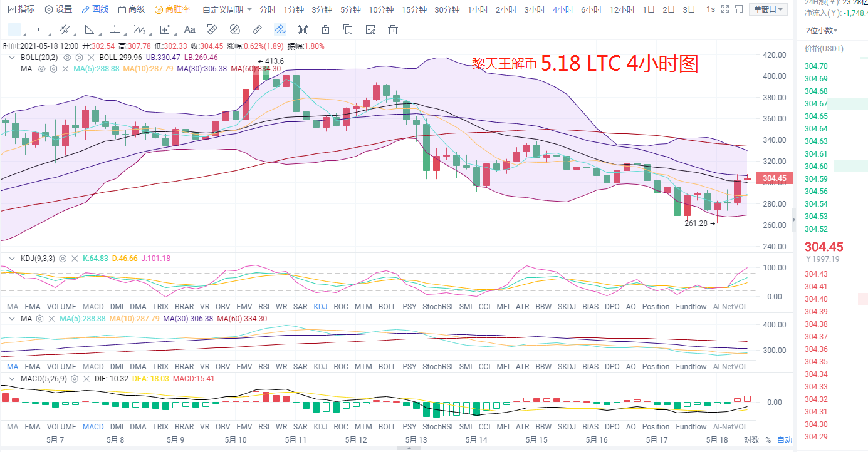The height and width of the screenshot is (452, 868).
Task: Select the horizontal line tool
Action: (40, 29)
